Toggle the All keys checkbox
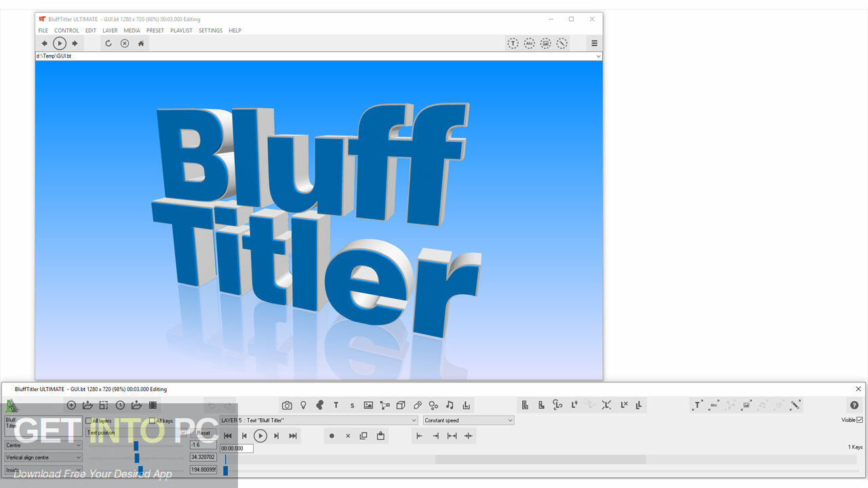Screen dimensions: 868x488 [x=152, y=421]
